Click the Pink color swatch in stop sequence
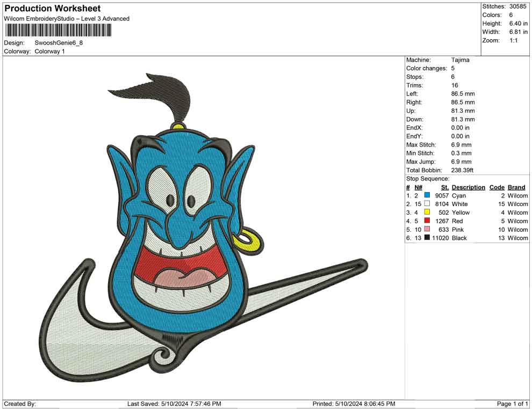The height and width of the screenshot is (409, 532). pos(427,229)
